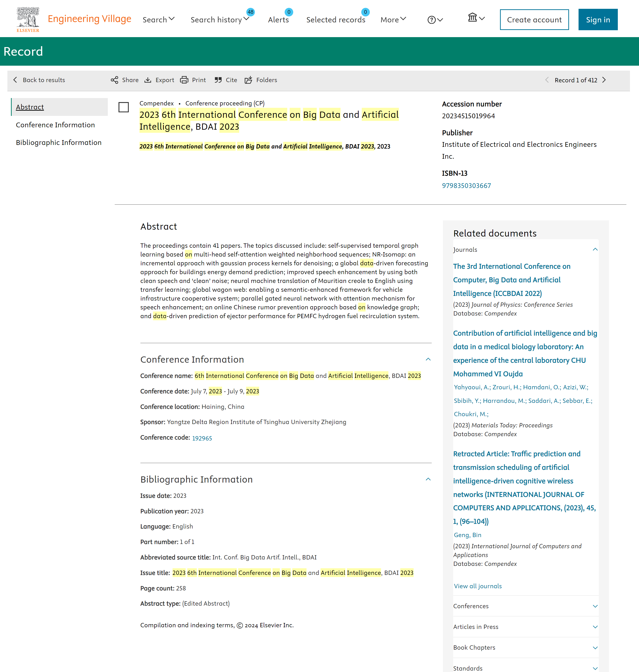The image size is (639, 672).
Task: Open Alerts in the top menu
Action: click(278, 20)
